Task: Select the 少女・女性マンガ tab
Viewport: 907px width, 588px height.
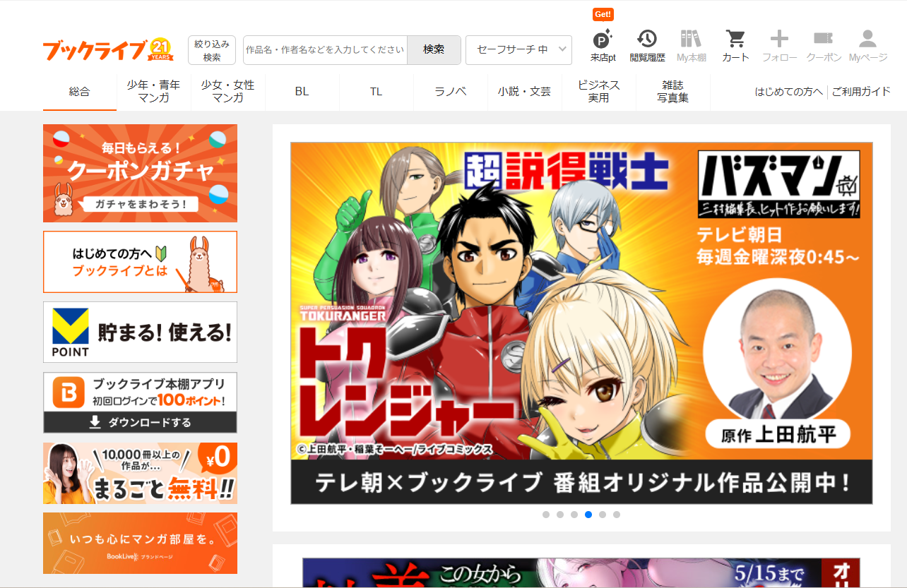Action: 228,92
